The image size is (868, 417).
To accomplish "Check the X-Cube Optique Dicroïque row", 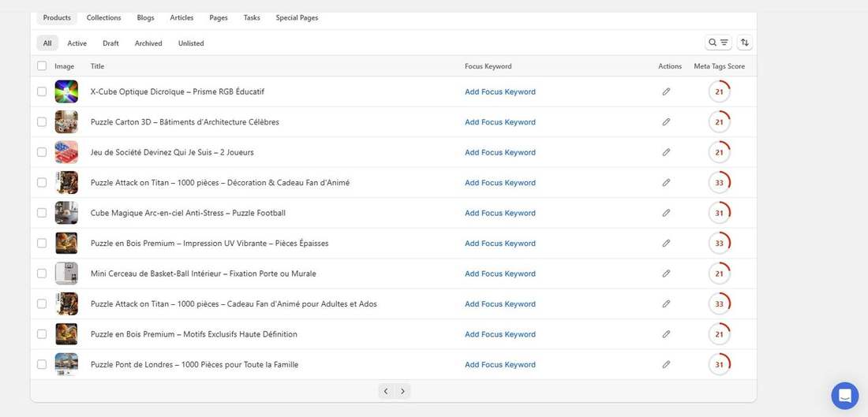I will 42,91.
